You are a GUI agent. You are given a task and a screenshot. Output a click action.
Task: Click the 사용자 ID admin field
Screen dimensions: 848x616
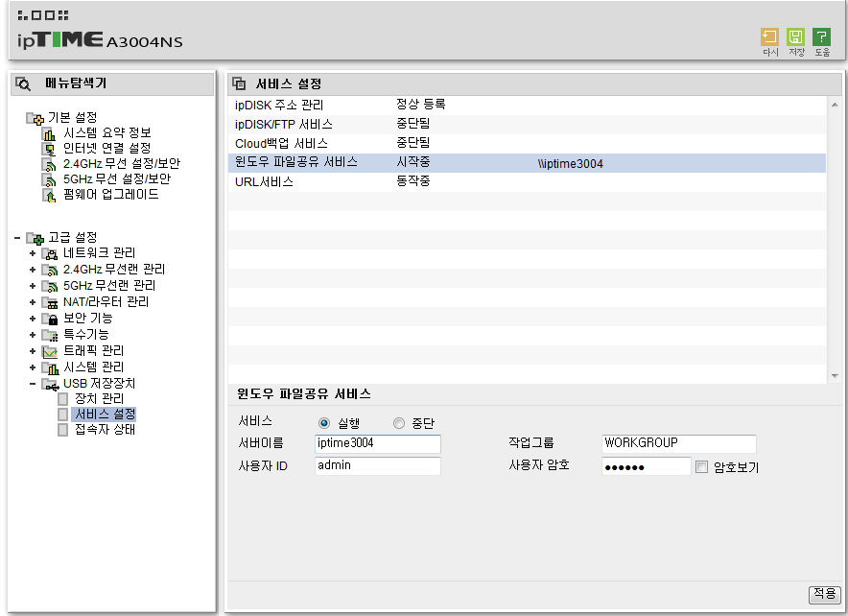378,465
